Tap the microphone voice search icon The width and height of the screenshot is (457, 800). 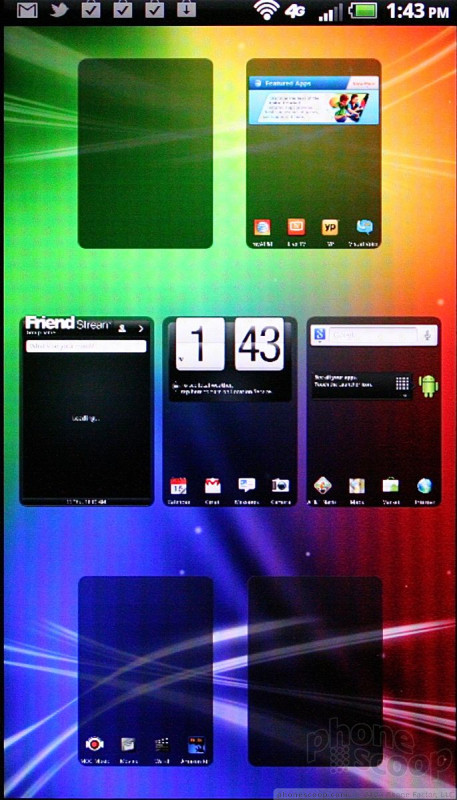[x=429, y=335]
